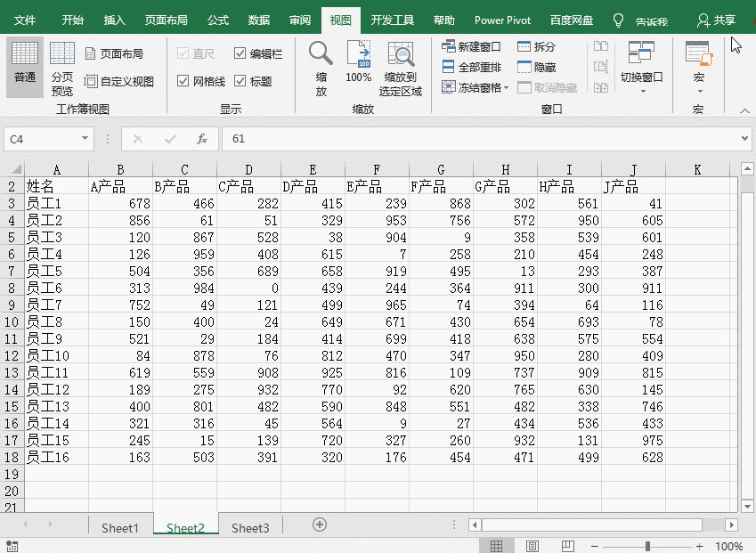756x553 pixels.
Task: Click horizontal scrollbar right arrow
Action: coord(732,525)
